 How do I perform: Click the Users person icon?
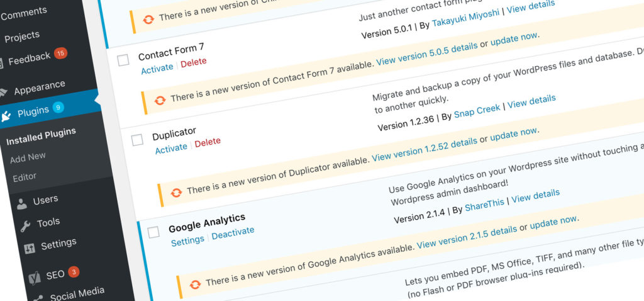pyautogui.click(x=22, y=205)
